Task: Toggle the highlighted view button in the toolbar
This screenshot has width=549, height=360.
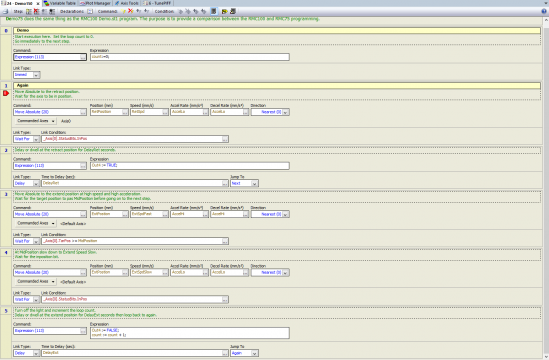Action: click(214, 12)
